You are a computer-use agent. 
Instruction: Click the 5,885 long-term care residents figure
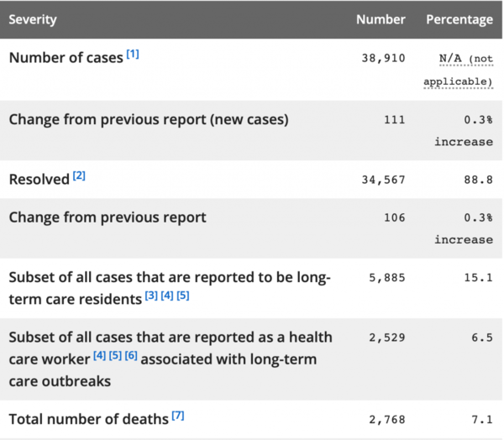[x=386, y=279]
